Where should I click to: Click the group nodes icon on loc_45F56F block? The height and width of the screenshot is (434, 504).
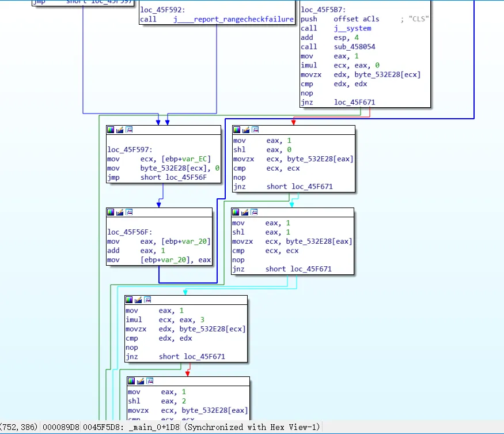tap(129, 212)
